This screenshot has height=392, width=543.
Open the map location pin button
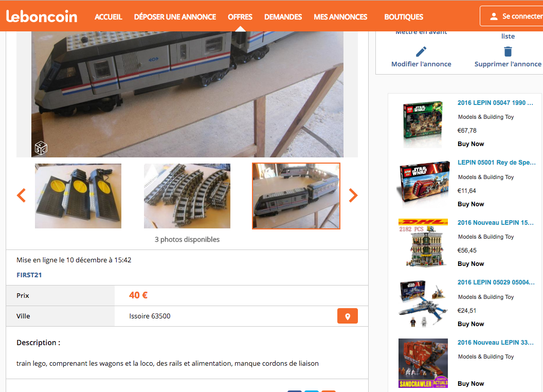pyautogui.click(x=347, y=316)
